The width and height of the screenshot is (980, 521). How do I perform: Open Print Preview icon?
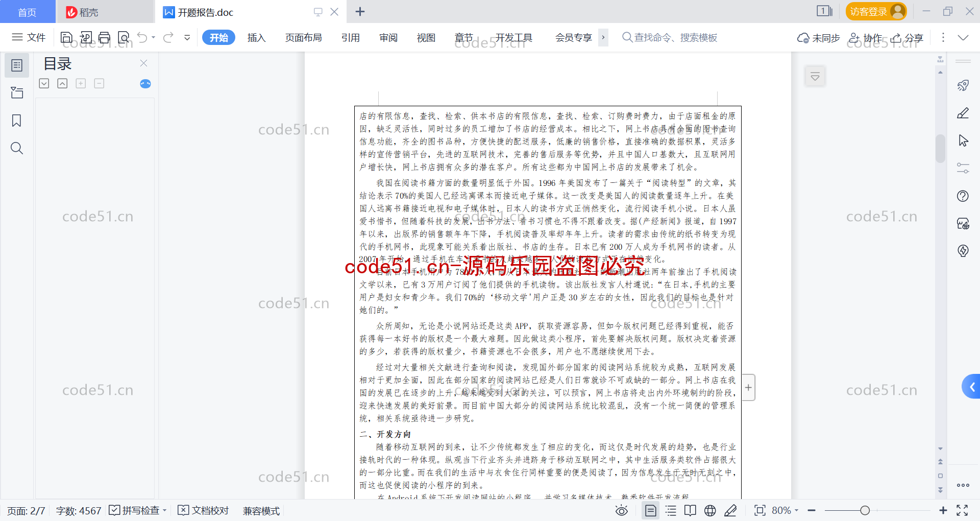[x=124, y=37]
